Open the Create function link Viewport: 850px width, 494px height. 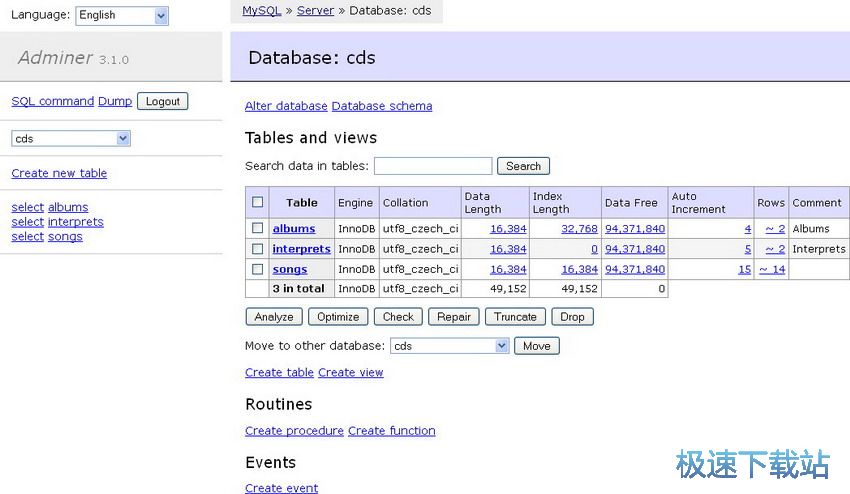tap(392, 431)
